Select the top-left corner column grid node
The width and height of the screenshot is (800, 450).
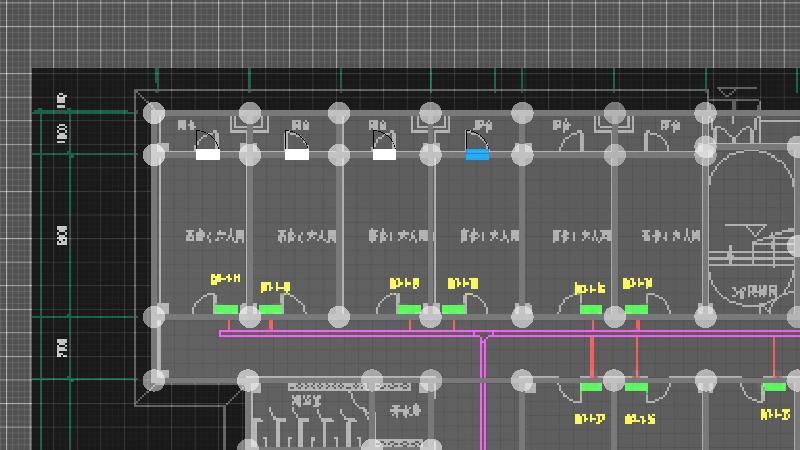[x=154, y=113]
